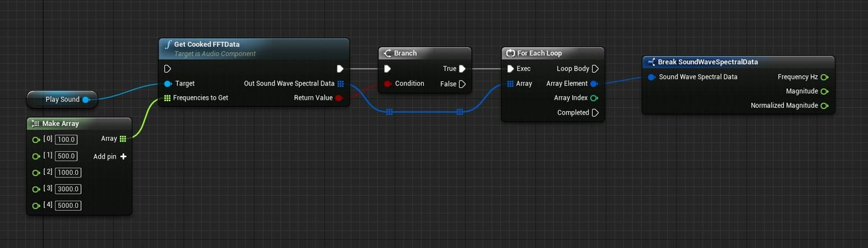Image resolution: width=868 pixels, height=248 pixels.
Task: Click the red Return Value pin
Action: pyautogui.click(x=338, y=98)
